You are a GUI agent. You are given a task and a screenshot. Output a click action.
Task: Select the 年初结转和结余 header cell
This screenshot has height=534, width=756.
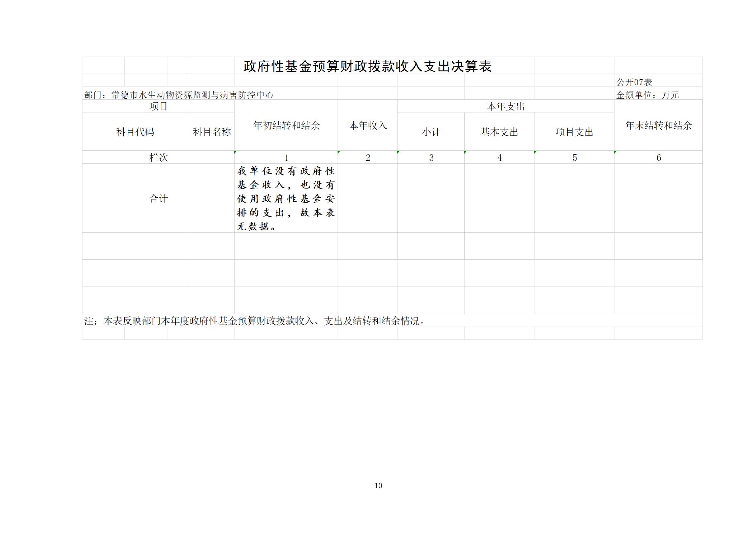pos(286,125)
